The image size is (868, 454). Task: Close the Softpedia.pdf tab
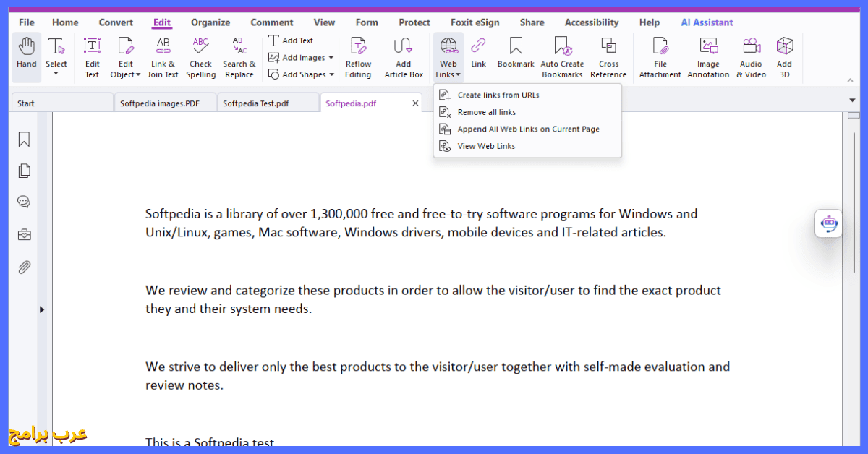pyautogui.click(x=415, y=103)
